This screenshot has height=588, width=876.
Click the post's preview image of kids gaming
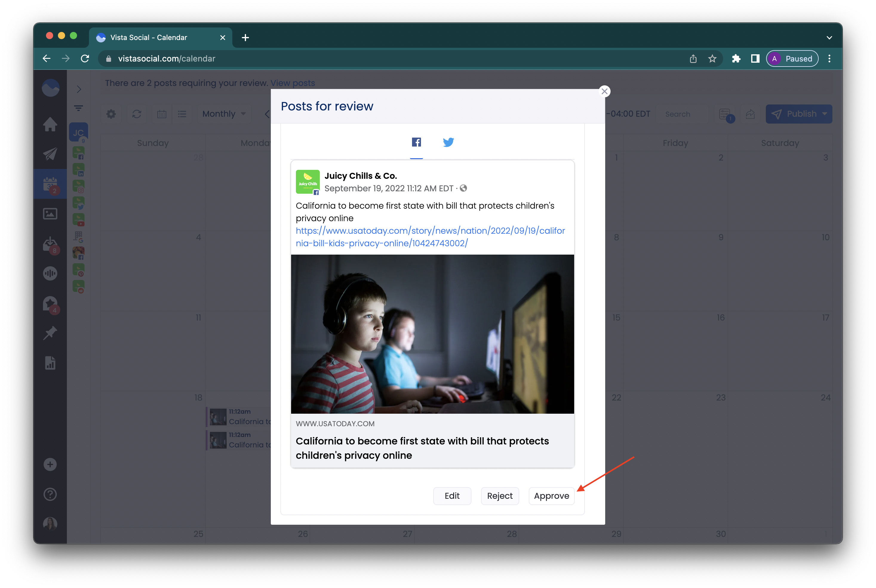coord(432,334)
